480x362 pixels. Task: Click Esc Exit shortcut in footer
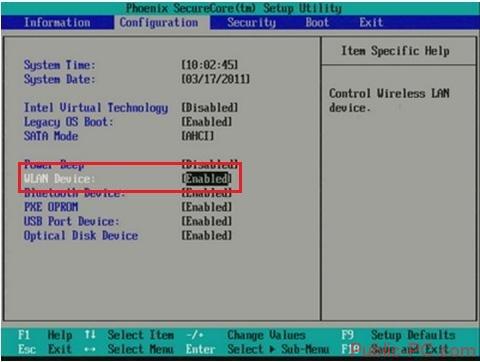tap(45, 349)
